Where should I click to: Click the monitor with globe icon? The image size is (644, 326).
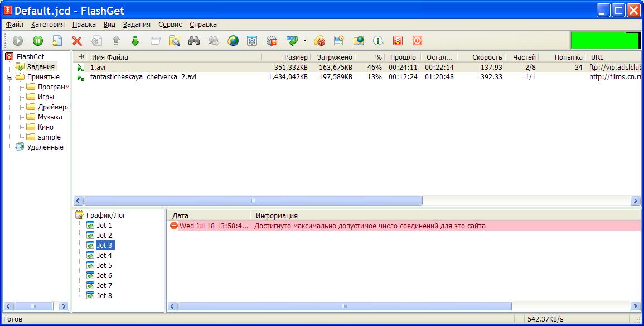[x=359, y=41]
